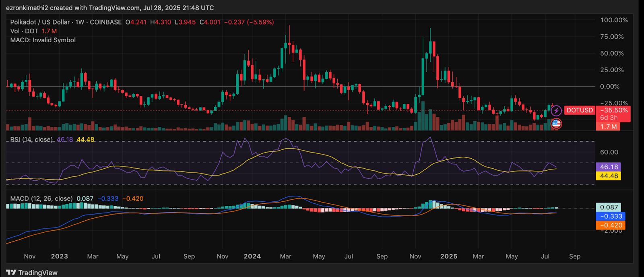Open the Vol · DOT indicator legend
The image size is (644, 277).
[24, 31]
